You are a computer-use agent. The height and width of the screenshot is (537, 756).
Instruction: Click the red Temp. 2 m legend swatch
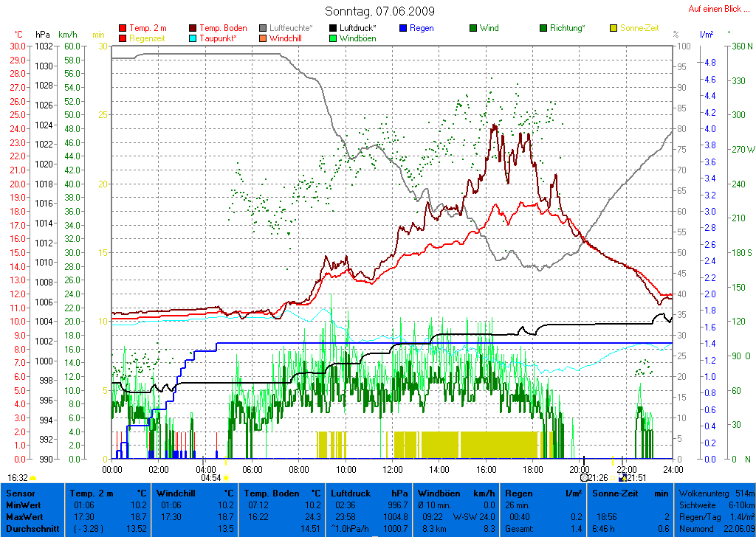pyautogui.click(x=123, y=28)
